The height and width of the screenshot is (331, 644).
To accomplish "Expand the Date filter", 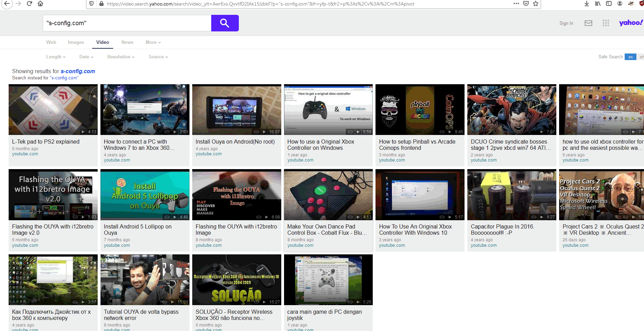I will 86,57.
